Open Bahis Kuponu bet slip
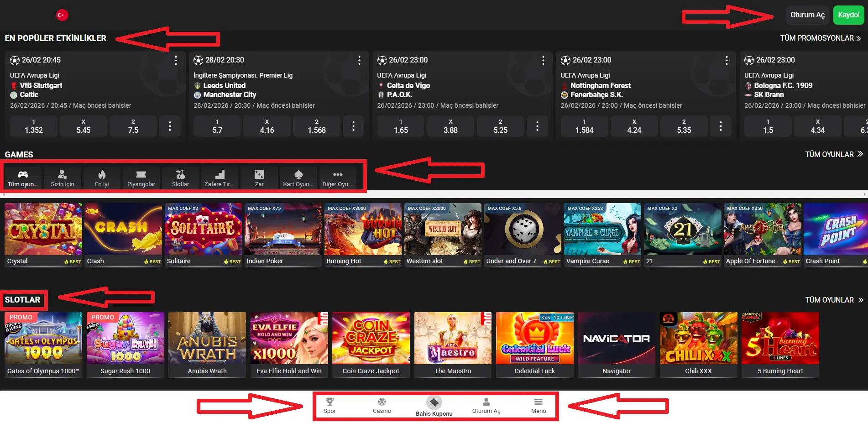Screen dimensions: 868x423 pos(434,405)
